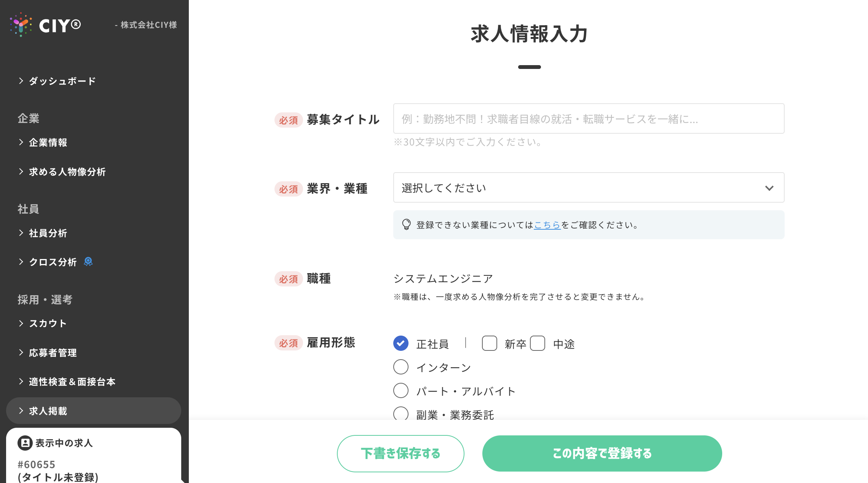Click the chevron arrow before スカウト
Screen dimensions: 868x483
point(21,323)
